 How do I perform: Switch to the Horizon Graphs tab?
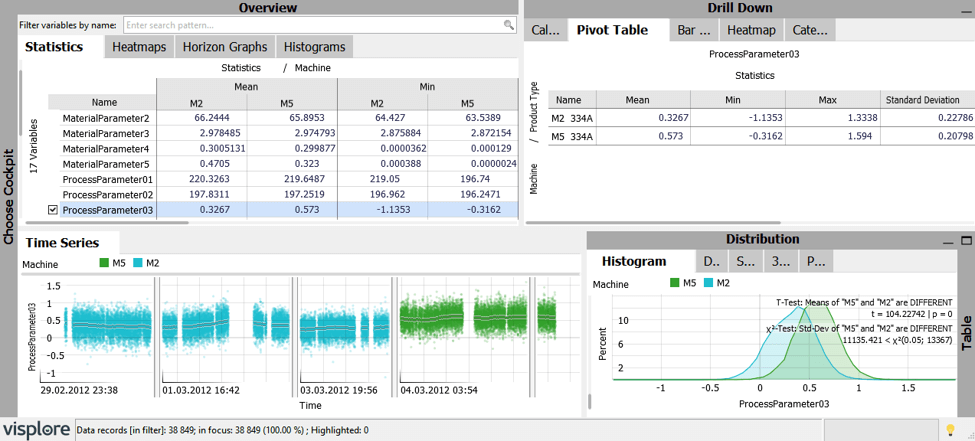225,47
